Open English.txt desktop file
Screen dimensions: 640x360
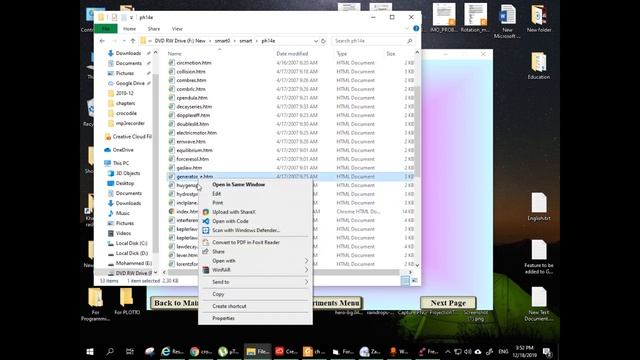point(539,207)
